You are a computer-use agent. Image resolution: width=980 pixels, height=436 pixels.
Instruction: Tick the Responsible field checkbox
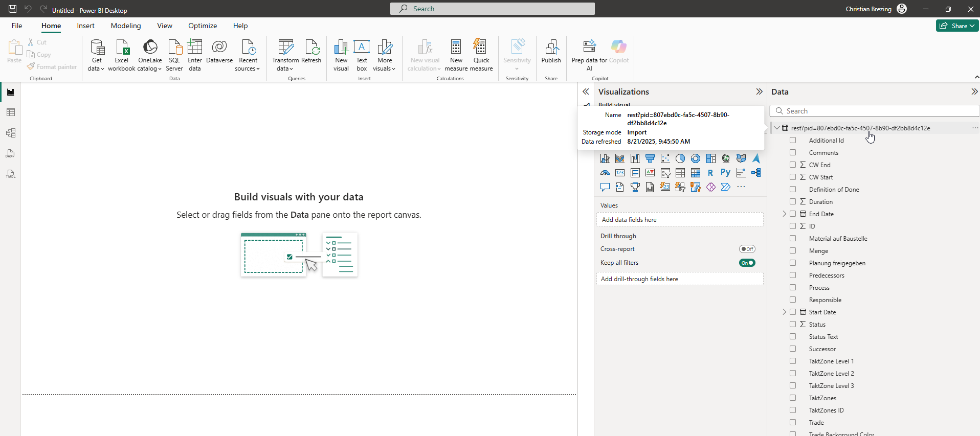pos(793,300)
